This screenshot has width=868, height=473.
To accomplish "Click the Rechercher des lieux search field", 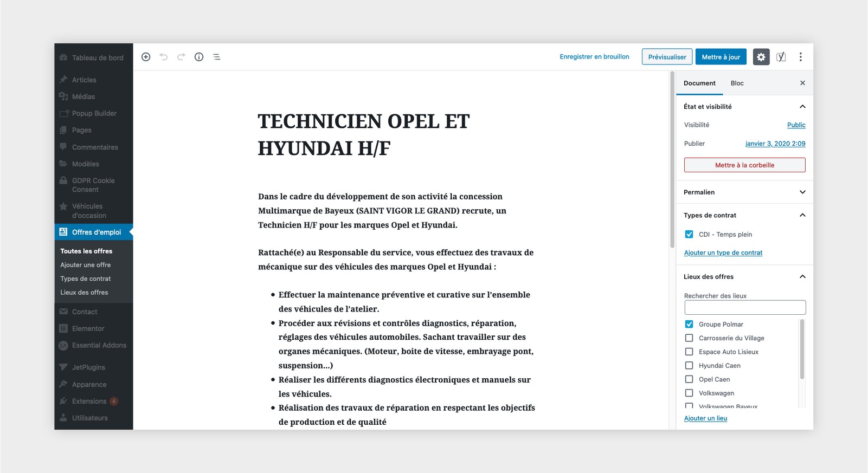I will click(745, 308).
